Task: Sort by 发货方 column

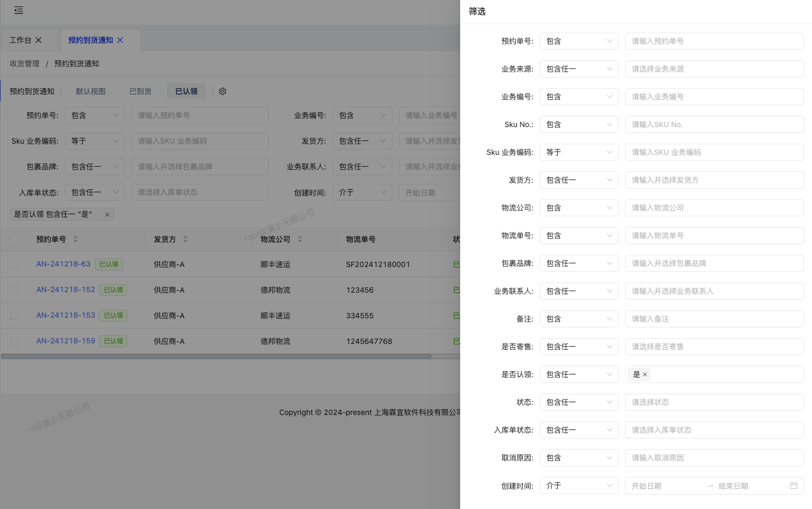Action: click(x=185, y=239)
